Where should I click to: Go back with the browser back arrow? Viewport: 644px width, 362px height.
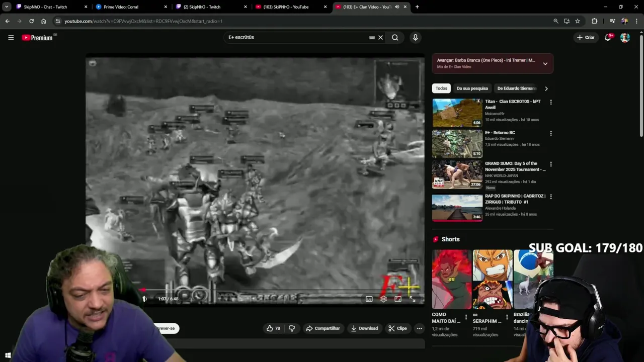point(7,21)
